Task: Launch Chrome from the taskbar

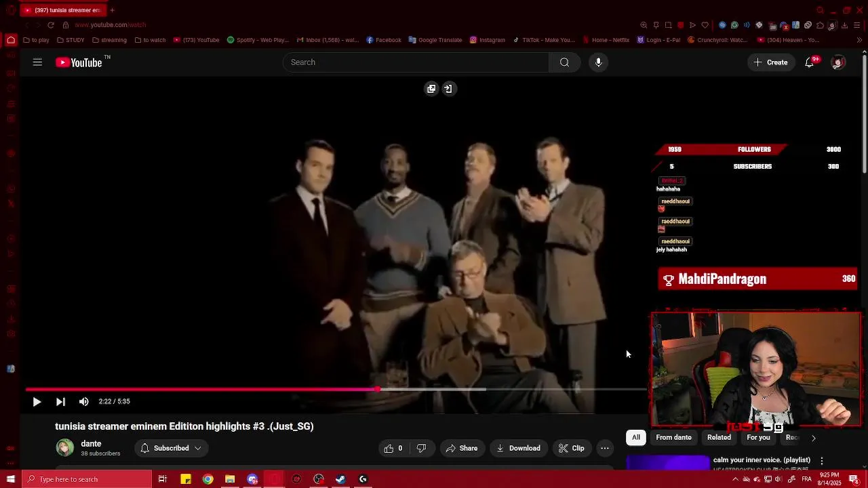Action: (208, 479)
